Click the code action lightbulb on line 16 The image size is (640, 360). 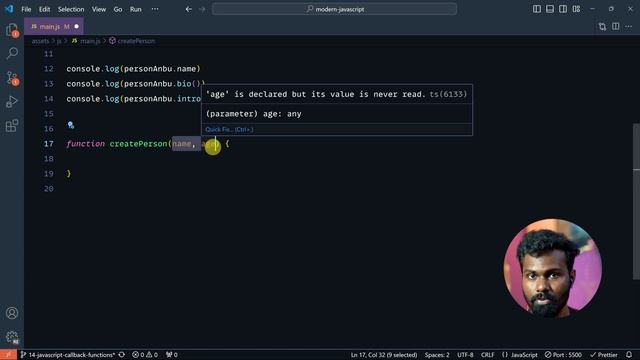click(x=71, y=125)
